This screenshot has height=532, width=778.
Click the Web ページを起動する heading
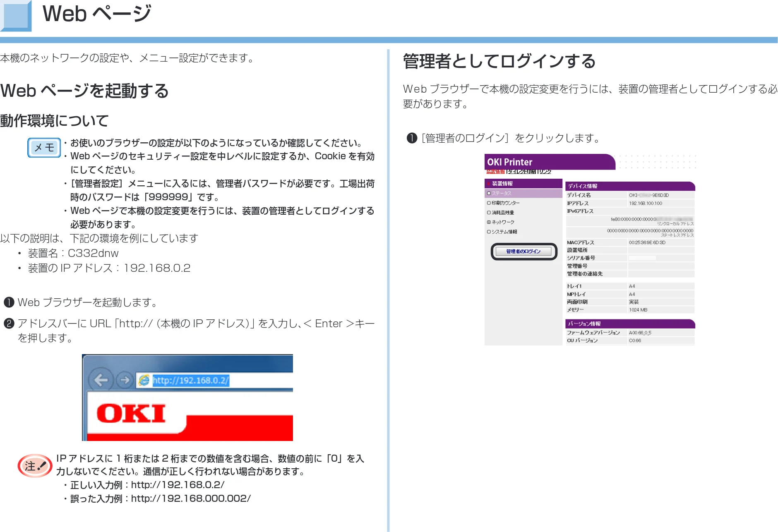(84, 91)
